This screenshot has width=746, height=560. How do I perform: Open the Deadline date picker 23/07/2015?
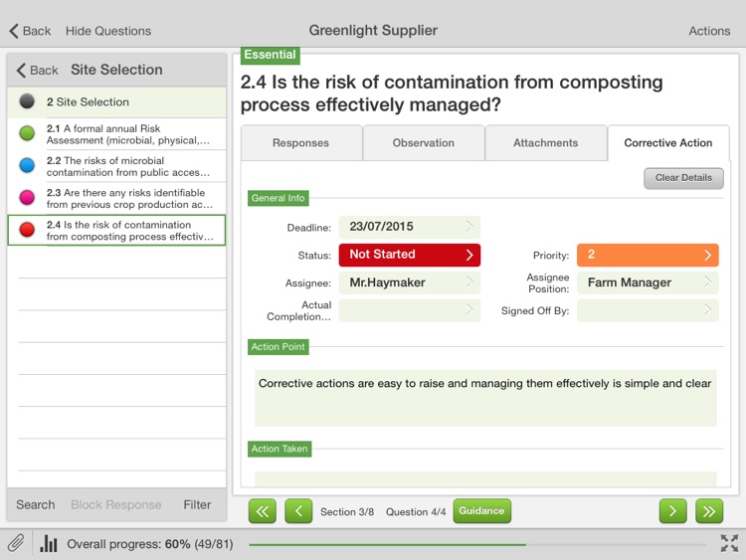(410, 227)
